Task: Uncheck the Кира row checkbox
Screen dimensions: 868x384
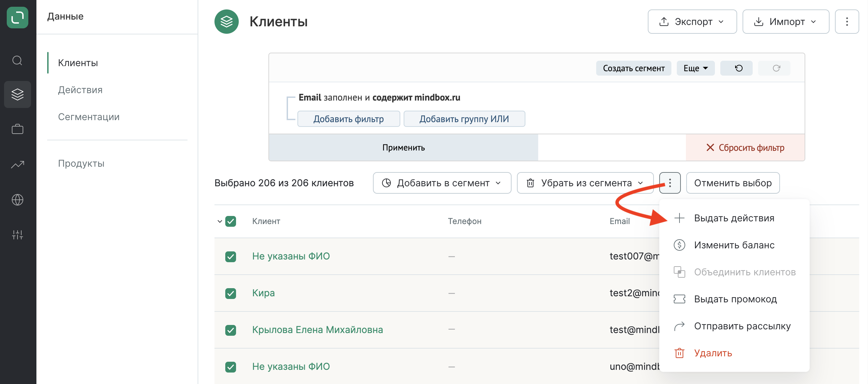Action: click(x=231, y=293)
